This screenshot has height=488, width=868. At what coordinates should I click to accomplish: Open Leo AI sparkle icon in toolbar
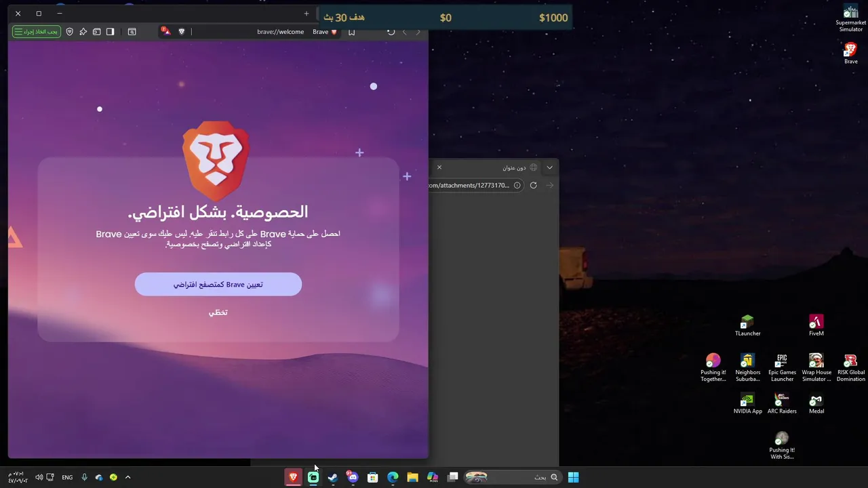coord(83,32)
